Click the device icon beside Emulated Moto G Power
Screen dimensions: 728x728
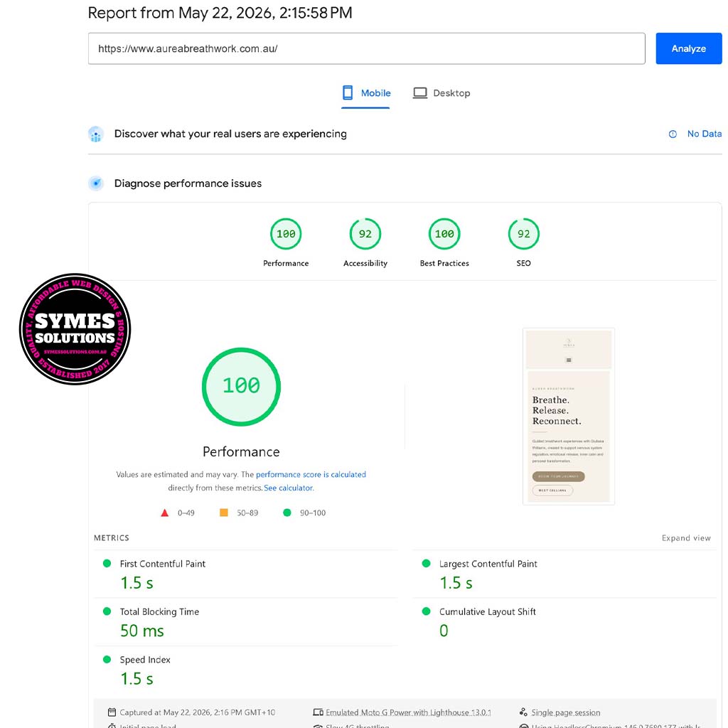click(318, 712)
